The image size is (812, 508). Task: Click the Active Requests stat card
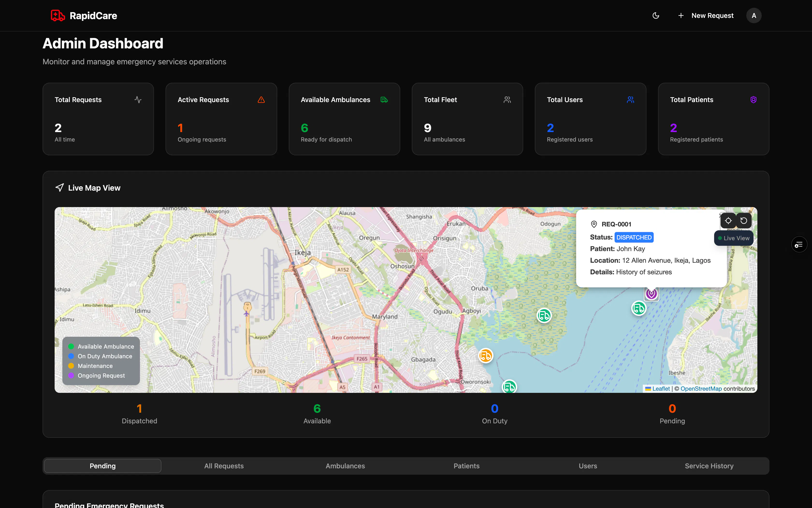click(x=221, y=119)
